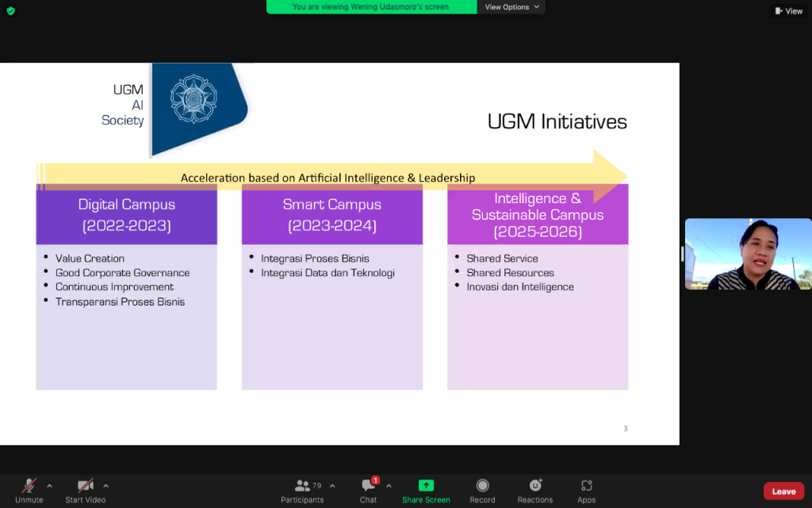Image resolution: width=812 pixels, height=508 pixels.
Task: Expand video options arrow beside Start Video
Action: click(x=105, y=487)
